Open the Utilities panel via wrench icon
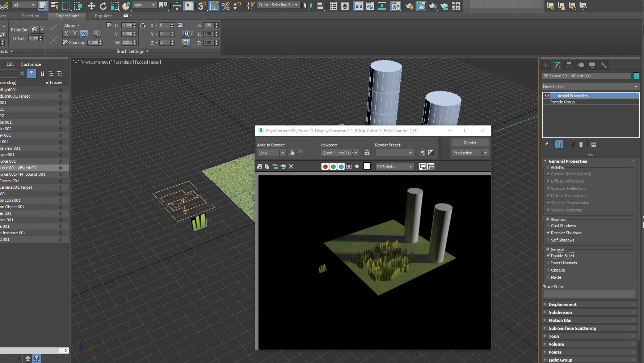Screen dimensions: 644x363 (604, 65)
